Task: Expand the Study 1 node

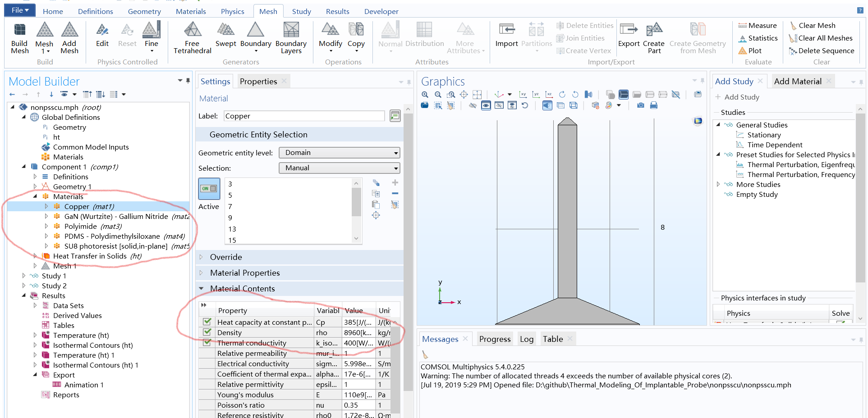Action: 23,276
